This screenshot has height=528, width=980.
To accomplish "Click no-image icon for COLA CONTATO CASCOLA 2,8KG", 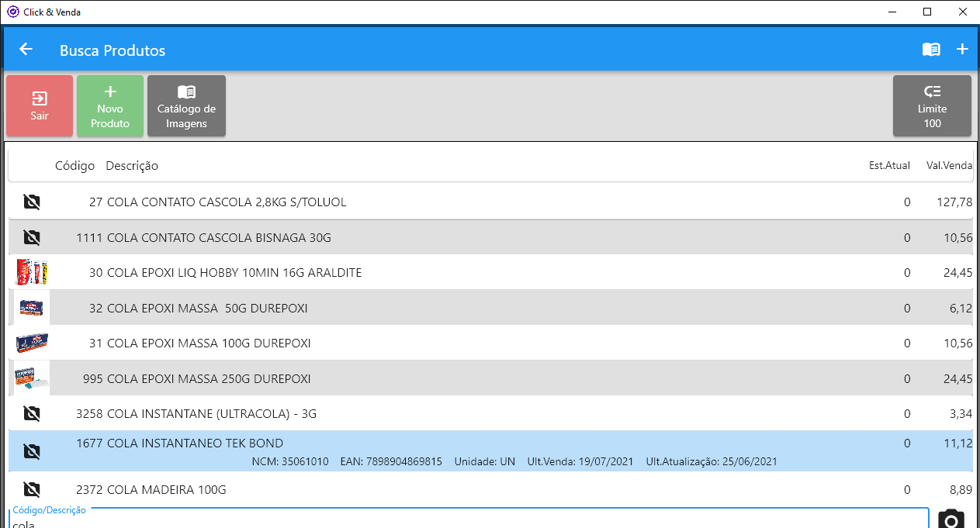I will pyautogui.click(x=32, y=202).
